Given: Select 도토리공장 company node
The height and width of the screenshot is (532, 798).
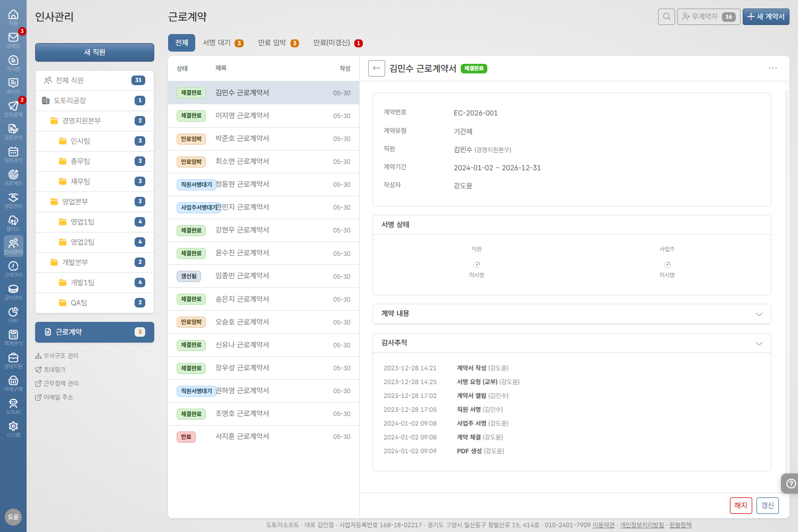Looking at the screenshot, I should (95, 101).
